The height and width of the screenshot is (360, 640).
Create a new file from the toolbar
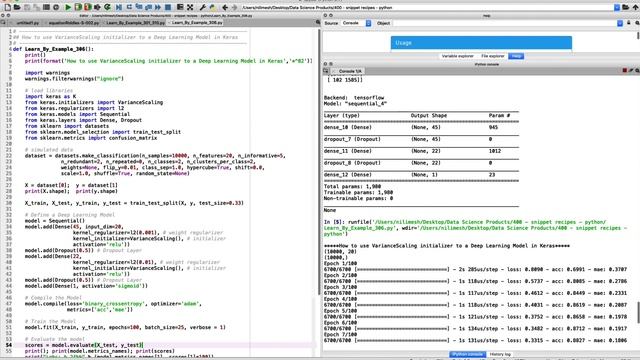pyautogui.click(x=8, y=7)
